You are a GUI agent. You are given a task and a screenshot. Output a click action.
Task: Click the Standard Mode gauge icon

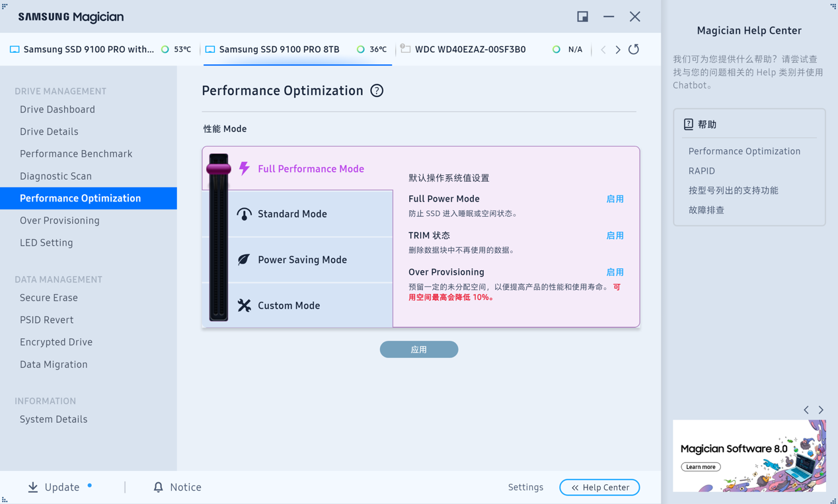click(245, 214)
